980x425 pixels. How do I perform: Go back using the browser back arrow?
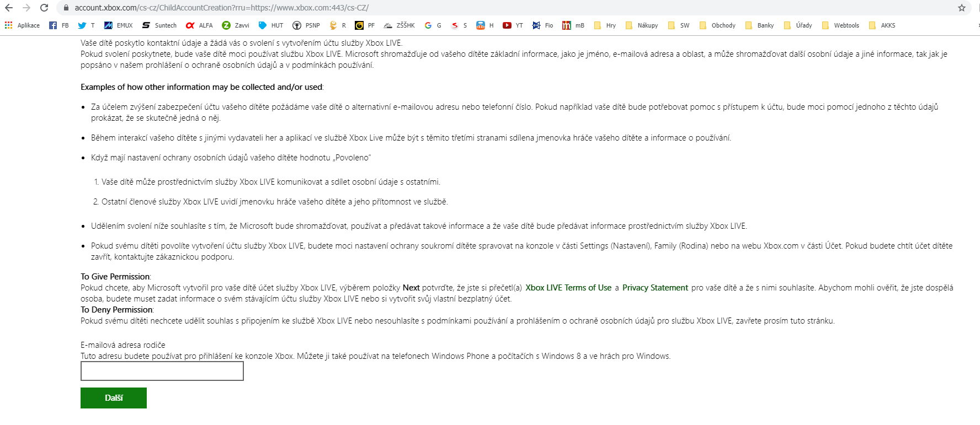coord(9,8)
